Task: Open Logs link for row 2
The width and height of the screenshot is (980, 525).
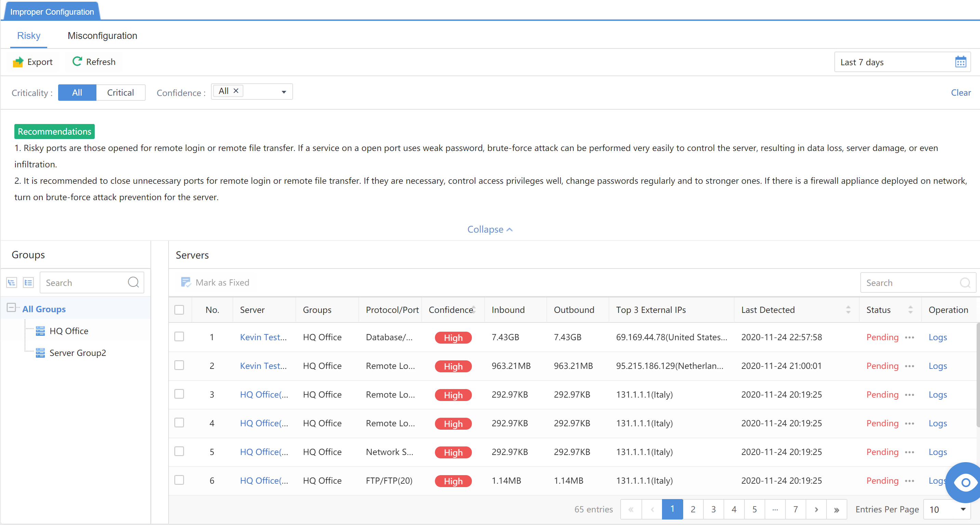Action: [x=937, y=366]
